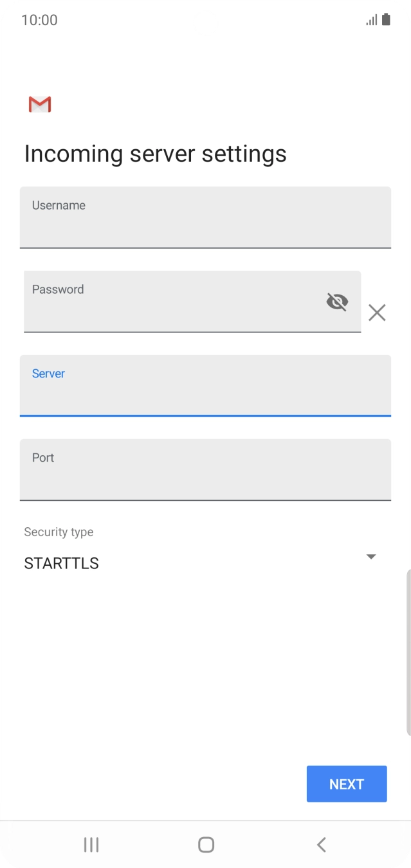The image size is (411, 868).
Task: Tap the Gmail logo icon
Action: pyautogui.click(x=40, y=104)
